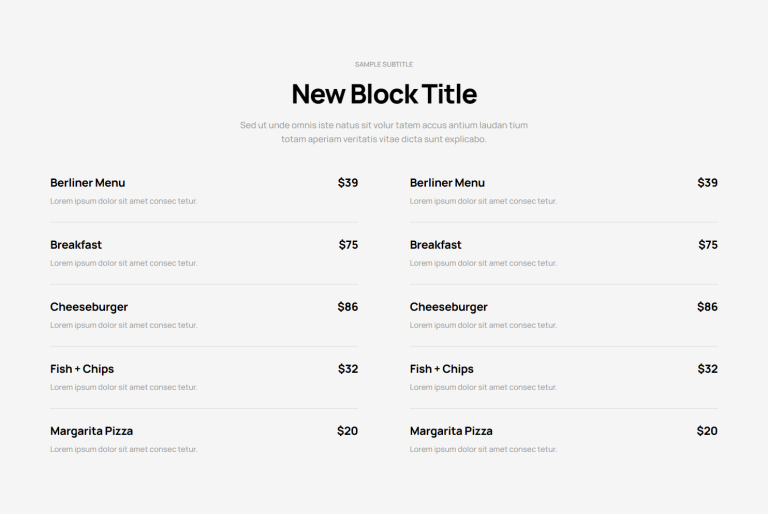Image resolution: width=768 pixels, height=514 pixels.
Task: Click the "New Block Title" heading
Action: (384, 94)
